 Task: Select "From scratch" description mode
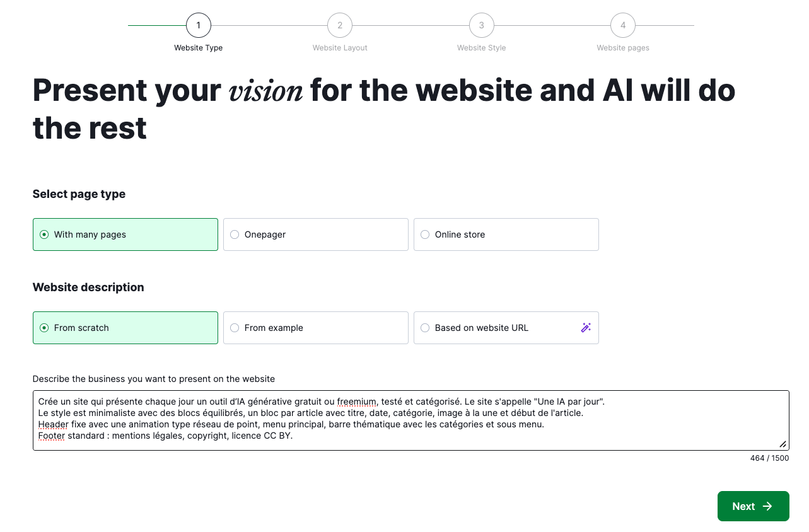(44, 328)
